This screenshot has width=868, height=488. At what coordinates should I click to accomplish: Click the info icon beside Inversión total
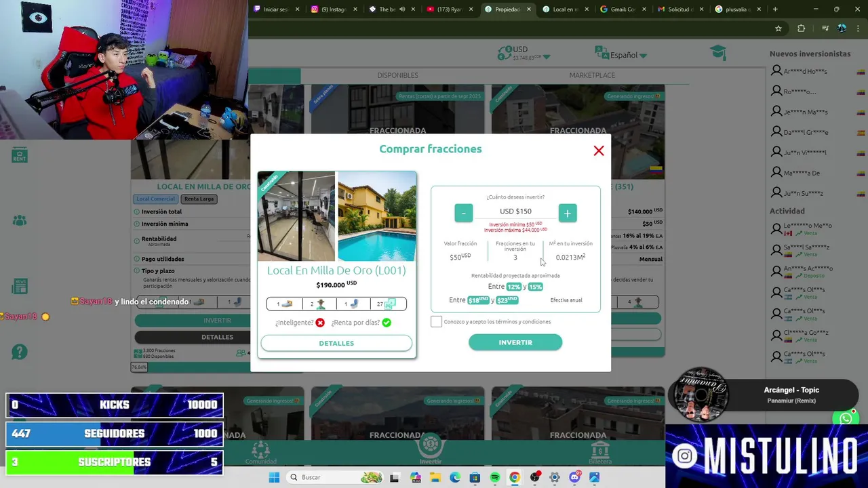click(137, 211)
